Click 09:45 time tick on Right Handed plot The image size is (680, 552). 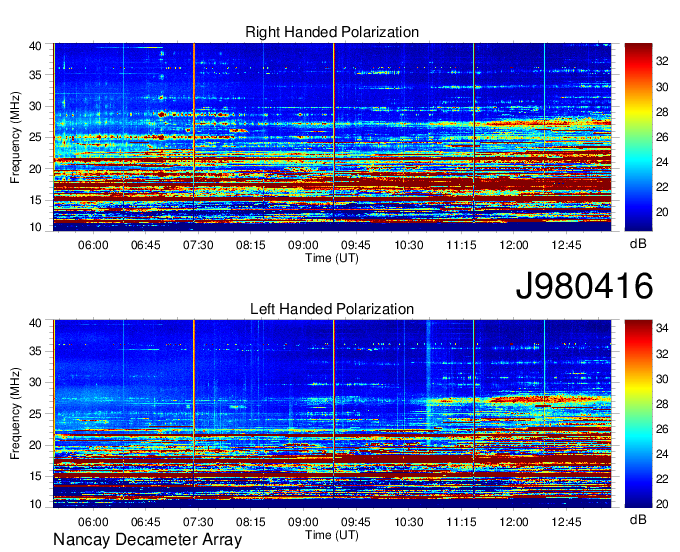[356, 245]
